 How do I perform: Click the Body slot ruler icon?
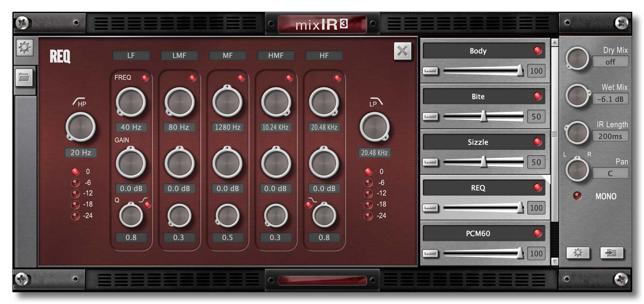[x=430, y=71]
